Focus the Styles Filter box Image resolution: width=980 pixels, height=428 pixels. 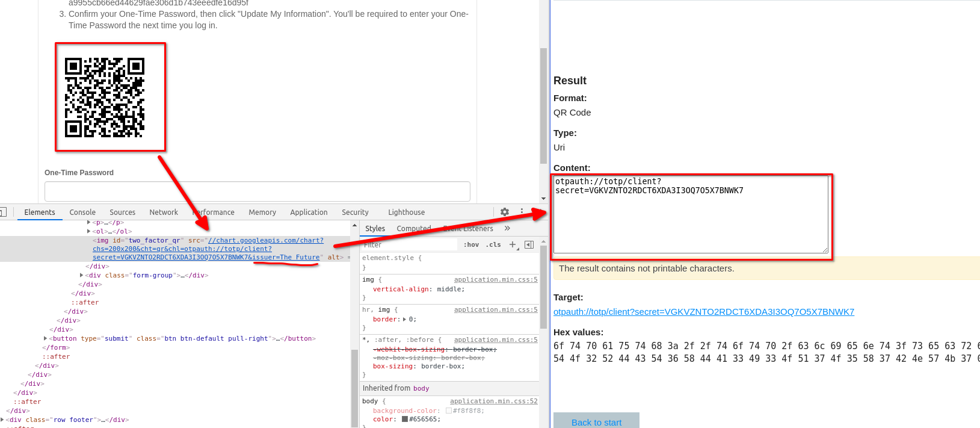click(x=409, y=244)
